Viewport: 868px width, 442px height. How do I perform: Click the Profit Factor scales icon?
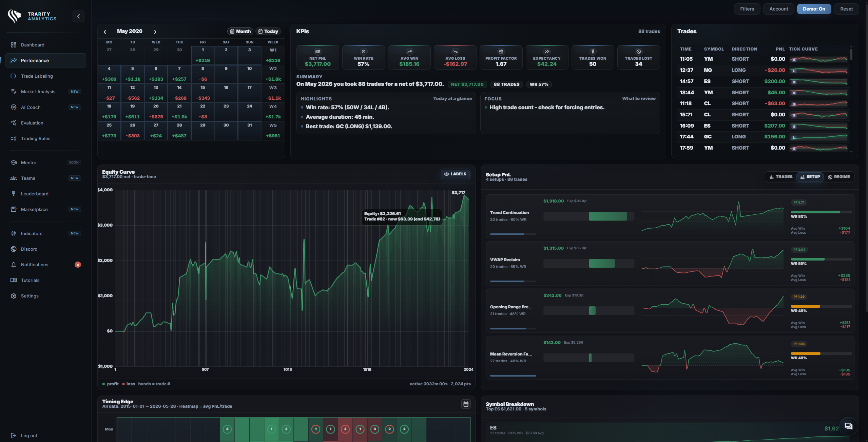point(501,52)
